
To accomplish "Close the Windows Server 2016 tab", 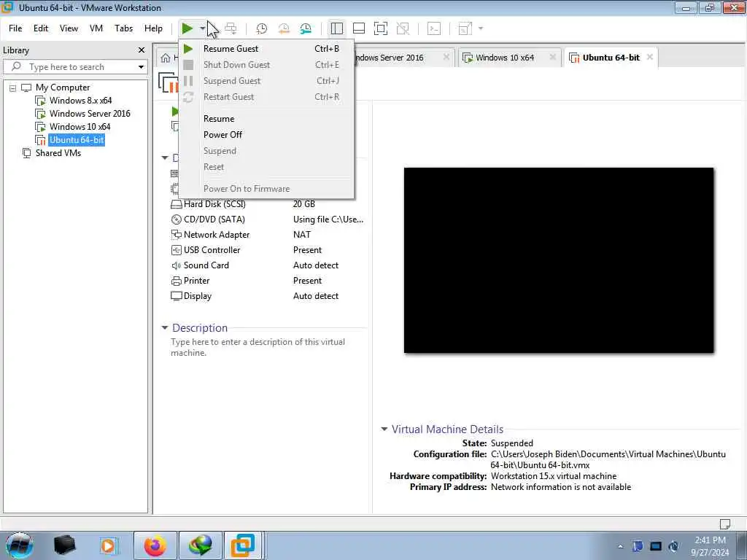I will (446, 57).
